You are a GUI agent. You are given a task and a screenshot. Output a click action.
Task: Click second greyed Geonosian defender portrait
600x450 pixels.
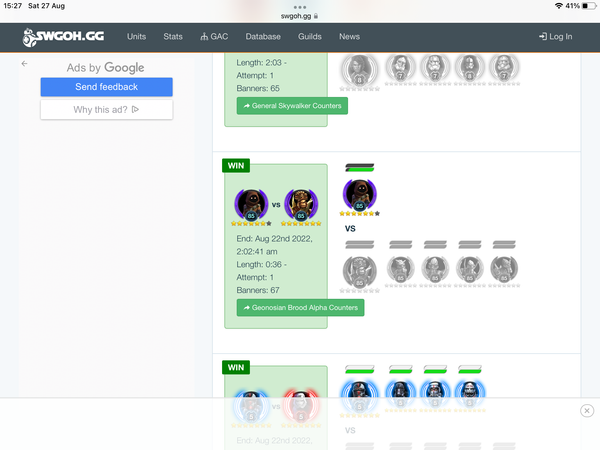(400, 269)
